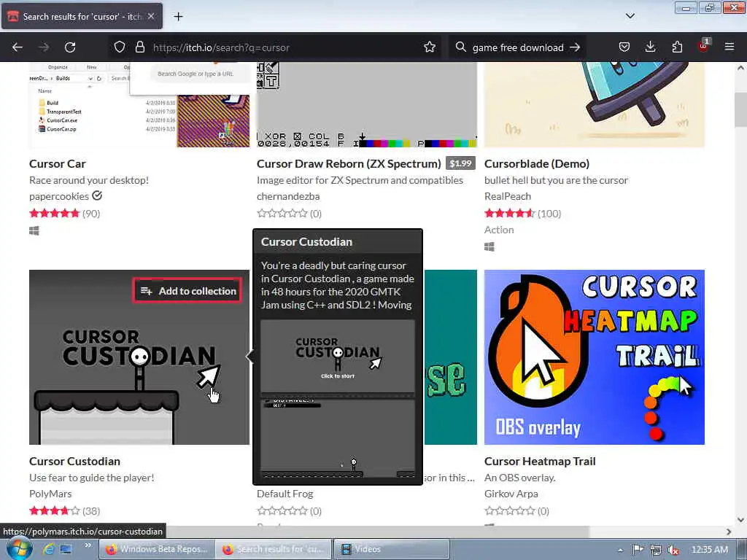The image size is (747, 560).
Task: Visit the chernandezba author page
Action: (x=288, y=196)
